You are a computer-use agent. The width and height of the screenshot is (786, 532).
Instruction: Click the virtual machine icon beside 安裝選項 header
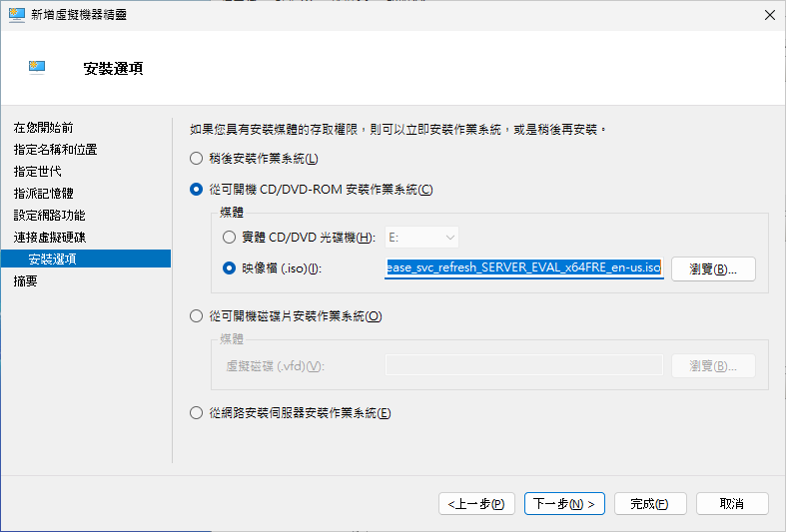point(37,67)
